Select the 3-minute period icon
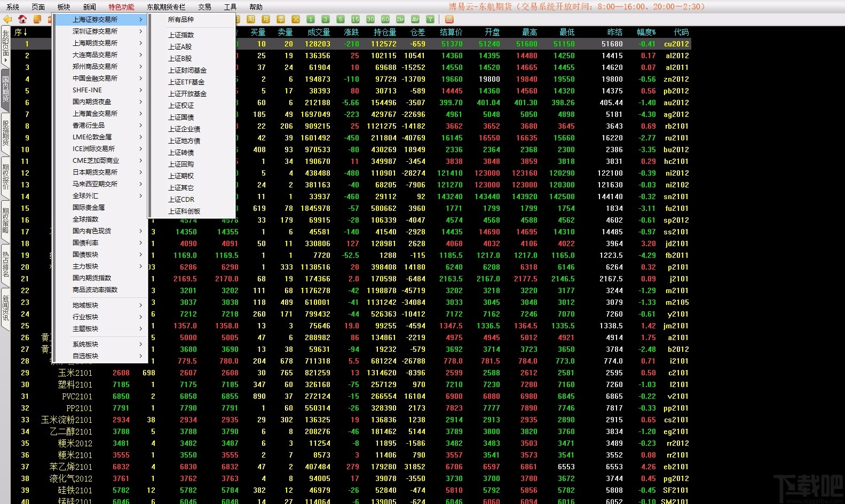The width and height of the screenshot is (845, 504). point(326,19)
